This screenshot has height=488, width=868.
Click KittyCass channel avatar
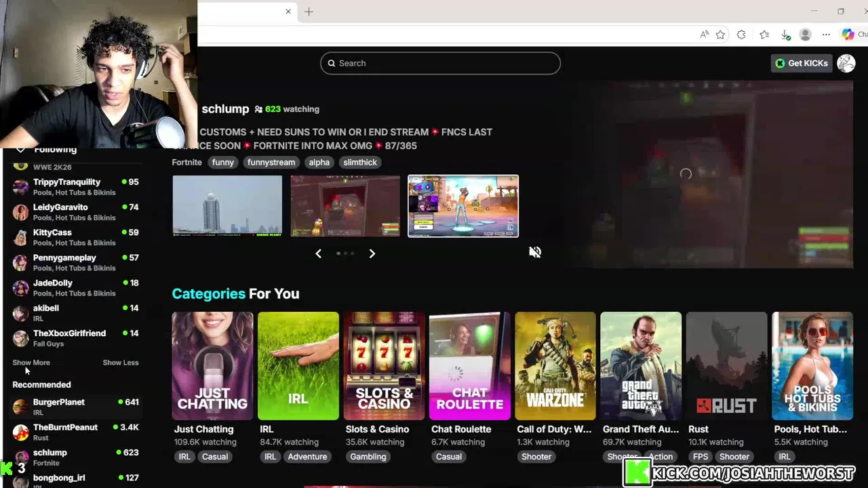tap(21, 237)
